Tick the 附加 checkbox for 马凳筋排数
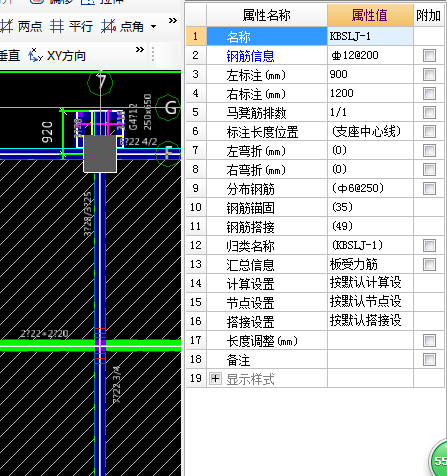The image size is (447, 476). (x=429, y=112)
